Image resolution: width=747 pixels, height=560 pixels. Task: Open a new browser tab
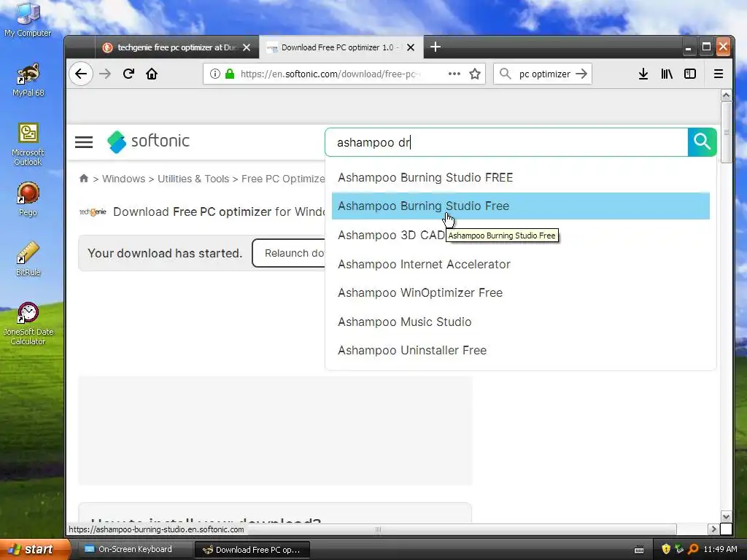(x=435, y=47)
